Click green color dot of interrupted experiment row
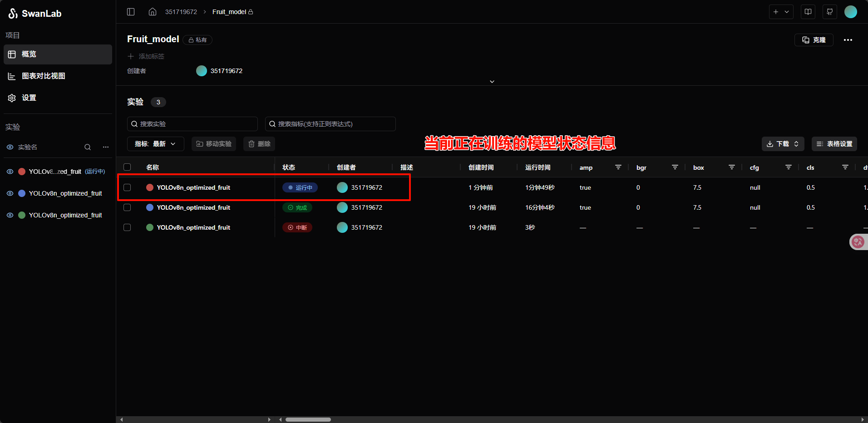This screenshot has height=423, width=868. (150, 227)
